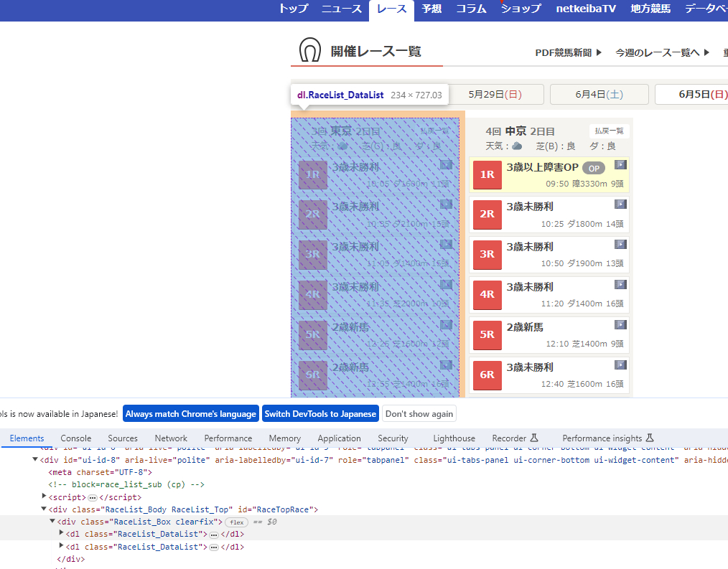Open video icon for 東京 2R race
The height and width of the screenshot is (569, 728).
tap(446, 204)
